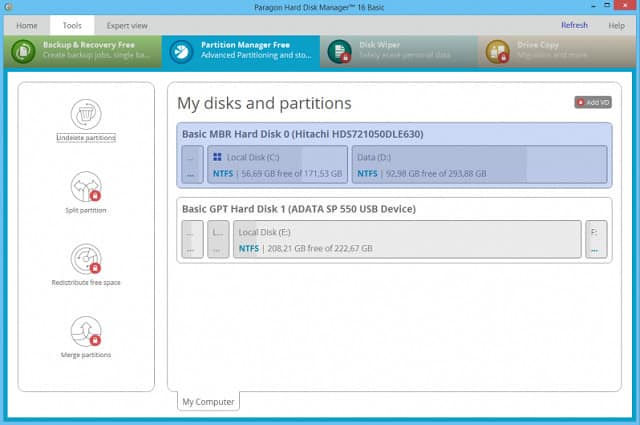
Task: Click the Backup & Recovery Free icon
Action: [23, 51]
